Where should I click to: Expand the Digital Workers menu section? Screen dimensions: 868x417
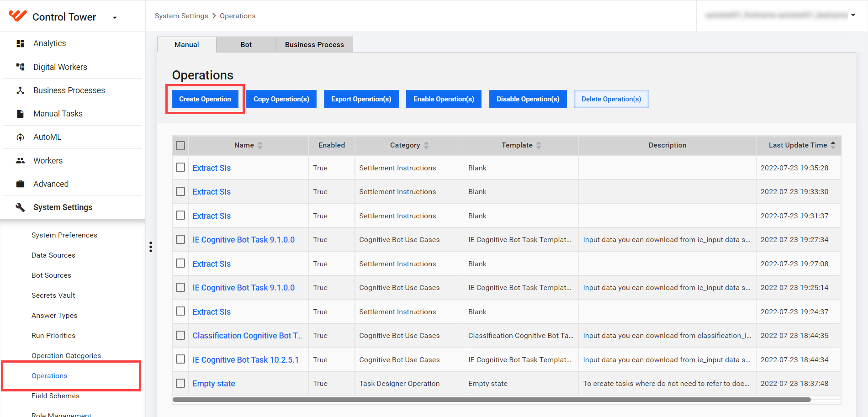pos(72,67)
